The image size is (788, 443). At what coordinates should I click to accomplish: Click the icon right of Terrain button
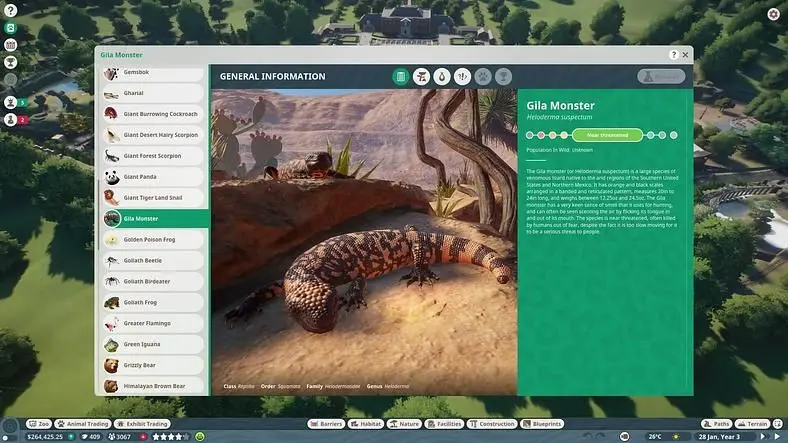coord(777,424)
